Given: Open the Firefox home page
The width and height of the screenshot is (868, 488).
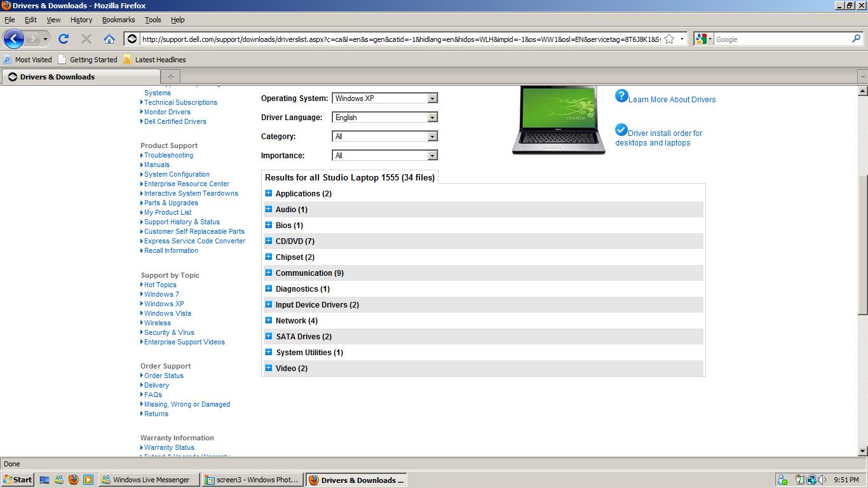Looking at the screenshot, I should tap(109, 39).
